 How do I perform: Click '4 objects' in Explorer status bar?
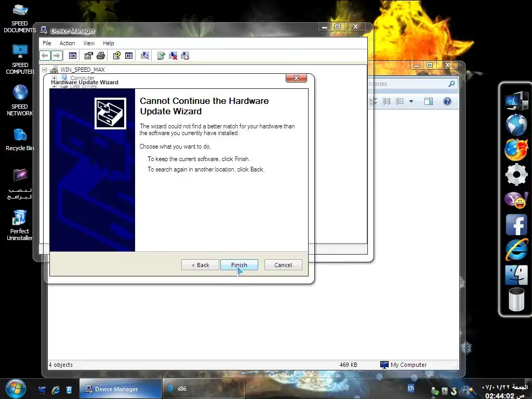(x=61, y=365)
